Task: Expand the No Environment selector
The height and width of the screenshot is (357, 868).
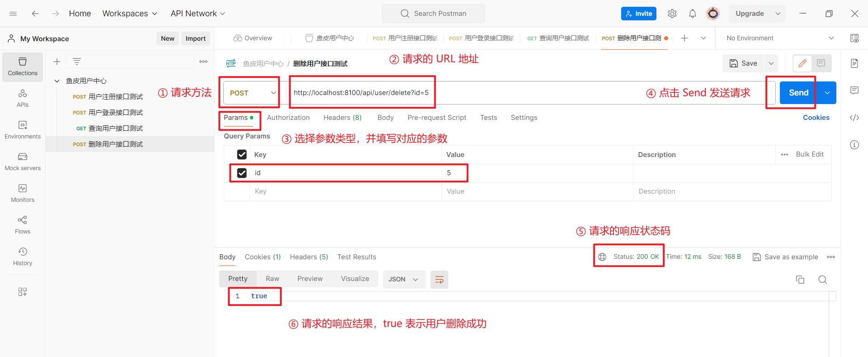Action: (779, 38)
